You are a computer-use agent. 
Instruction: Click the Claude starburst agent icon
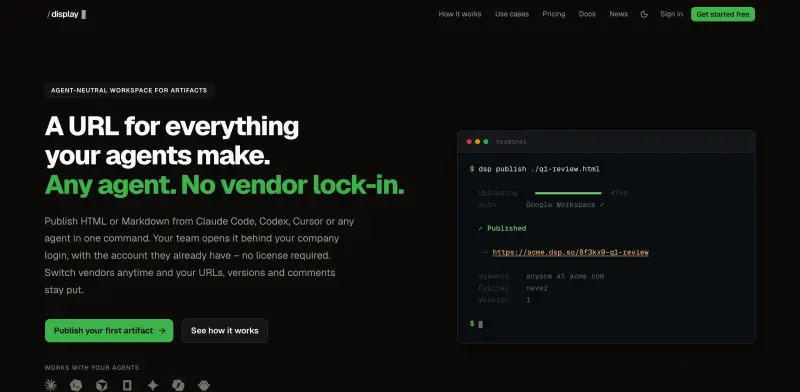coord(51,385)
